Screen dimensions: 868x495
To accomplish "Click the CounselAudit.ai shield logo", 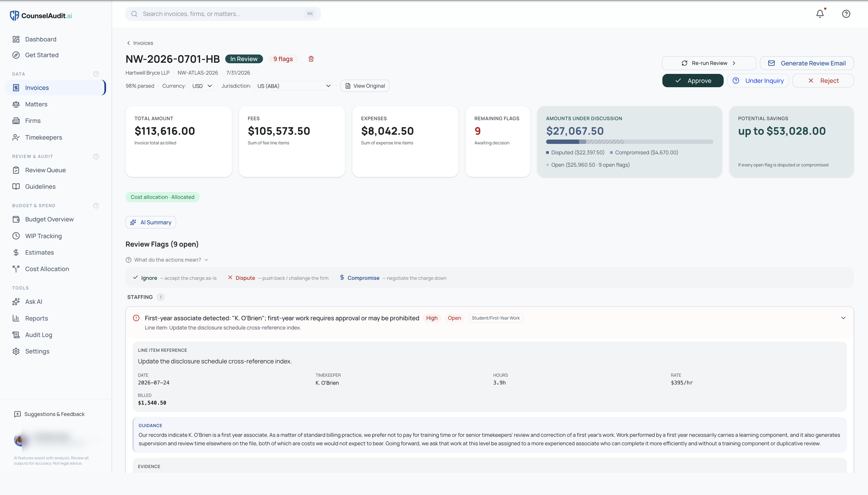I will point(15,15).
